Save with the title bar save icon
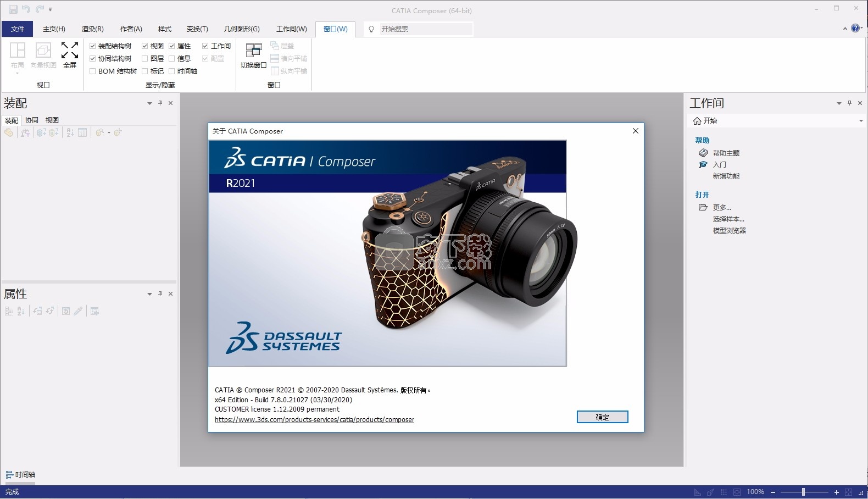 [x=13, y=9]
